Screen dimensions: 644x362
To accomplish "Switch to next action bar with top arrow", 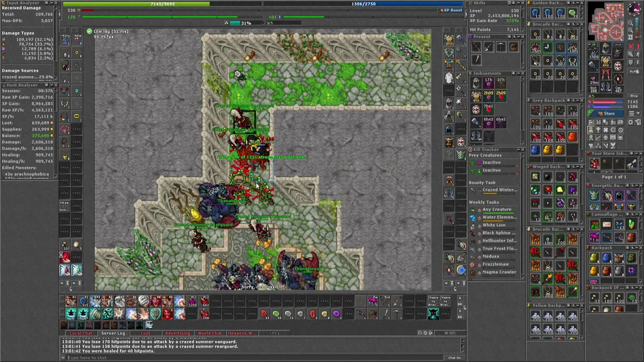I will coord(459,298).
